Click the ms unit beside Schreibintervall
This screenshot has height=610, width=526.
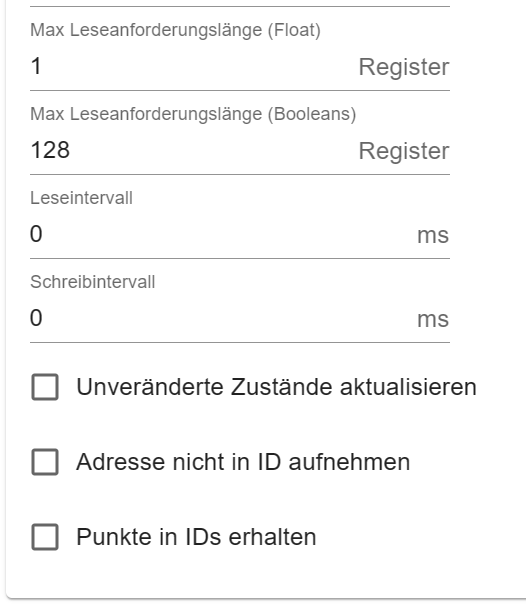tap(433, 319)
